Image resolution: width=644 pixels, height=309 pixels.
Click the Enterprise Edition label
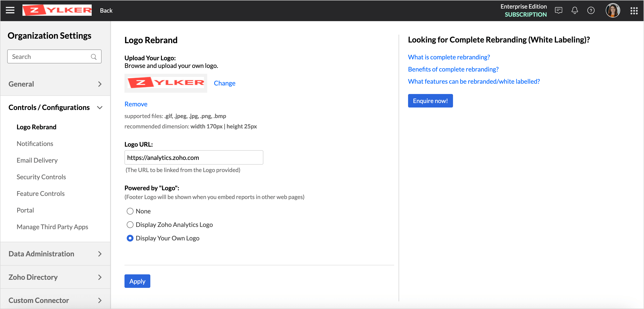tap(524, 7)
